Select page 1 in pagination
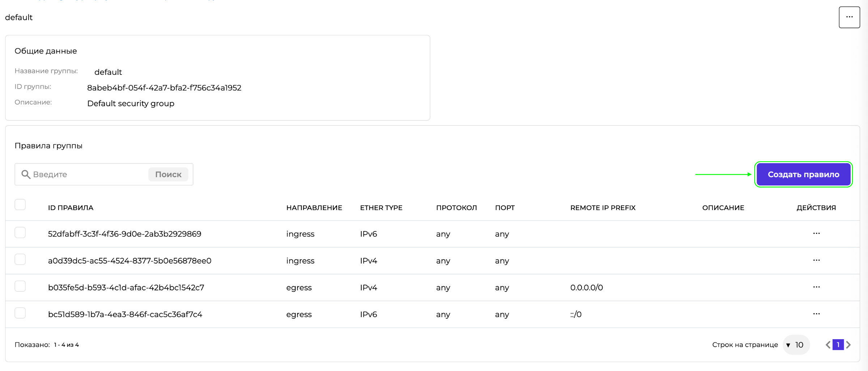 (838, 345)
